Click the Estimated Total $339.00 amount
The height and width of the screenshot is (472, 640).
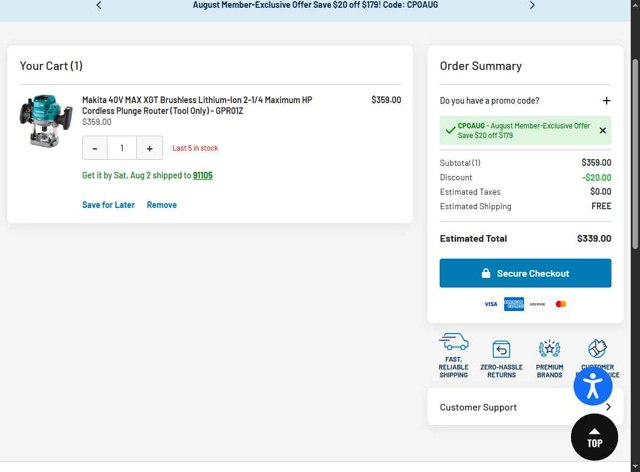tap(594, 238)
